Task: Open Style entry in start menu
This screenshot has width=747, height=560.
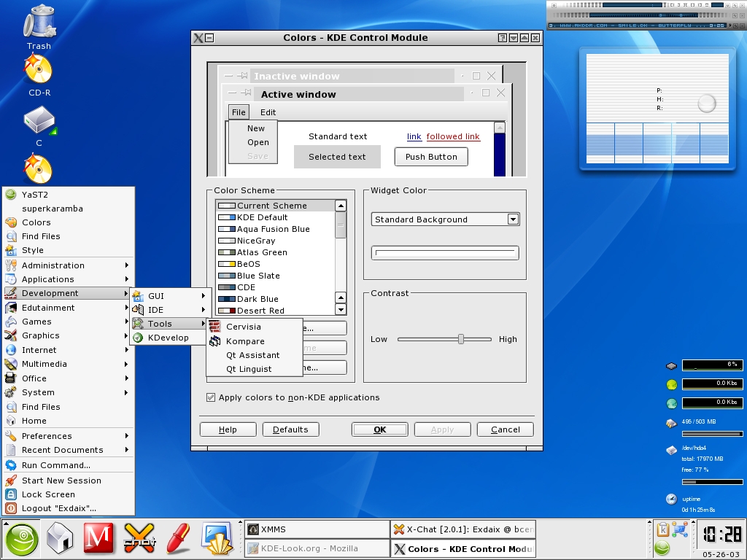Action: point(69,250)
